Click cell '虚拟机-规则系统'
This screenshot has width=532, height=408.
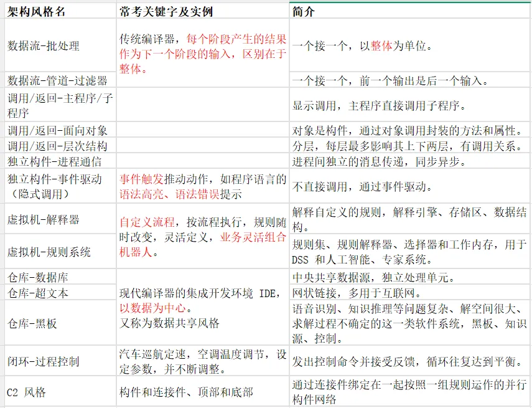tap(60, 252)
